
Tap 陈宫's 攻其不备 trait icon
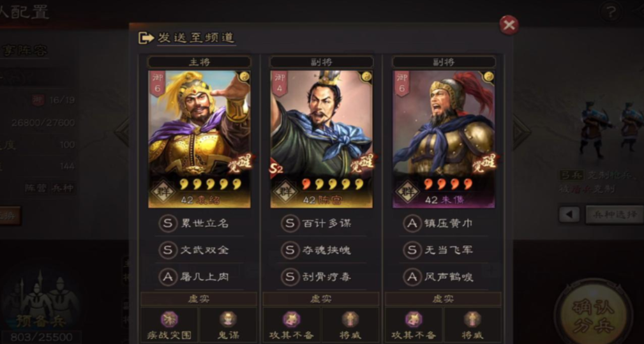tap(291, 319)
